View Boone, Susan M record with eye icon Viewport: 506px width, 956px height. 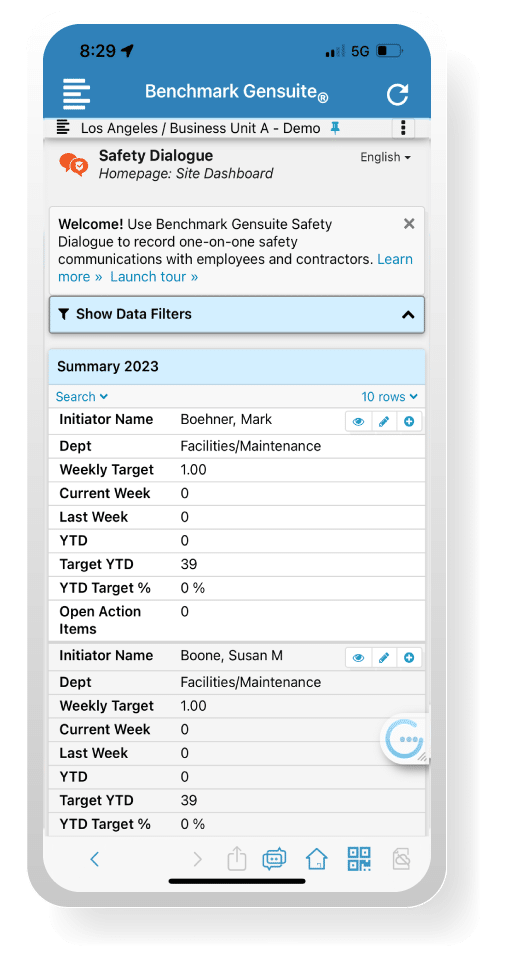[x=358, y=657]
